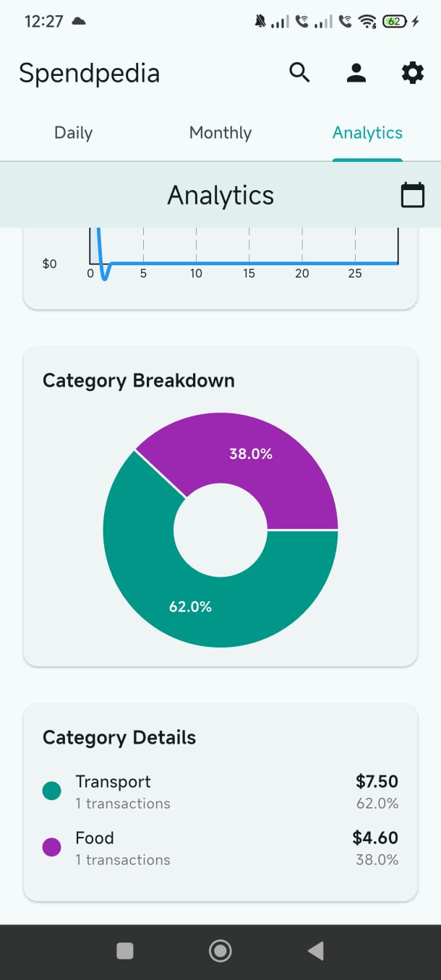The height and width of the screenshot is (980, 441).
Task: Tap the teal Transport color dot
Action: [x=52, y=791]
